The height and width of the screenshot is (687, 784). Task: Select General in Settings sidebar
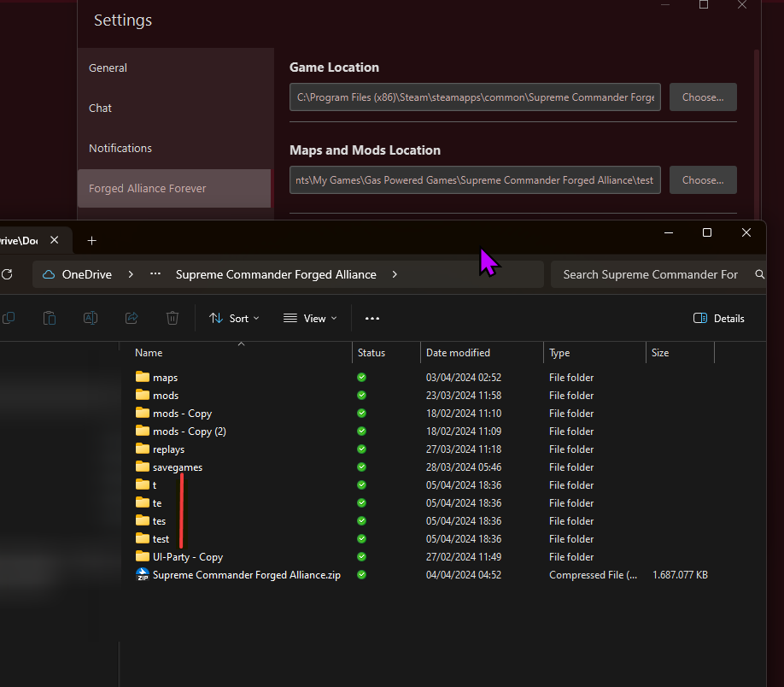174,68
